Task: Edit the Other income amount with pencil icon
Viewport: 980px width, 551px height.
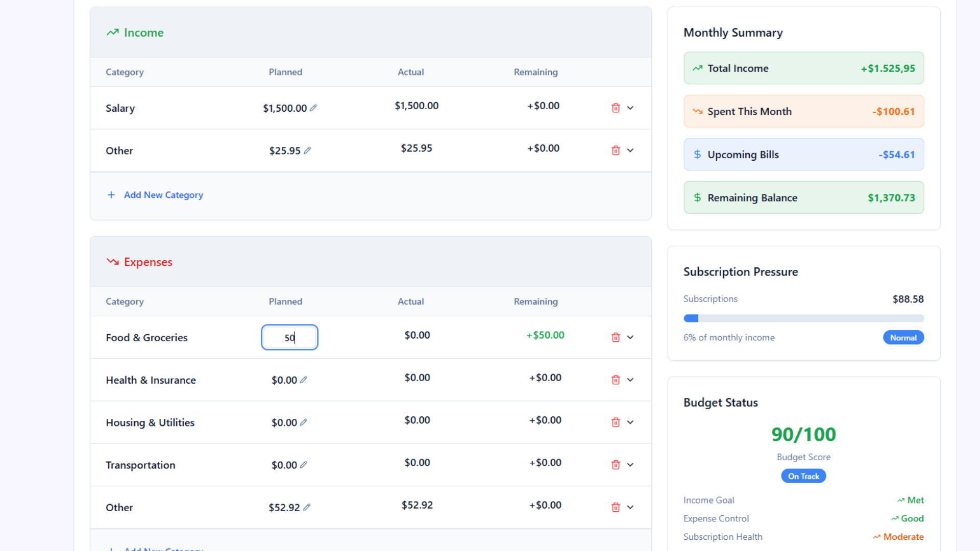Action: (308, 150)
